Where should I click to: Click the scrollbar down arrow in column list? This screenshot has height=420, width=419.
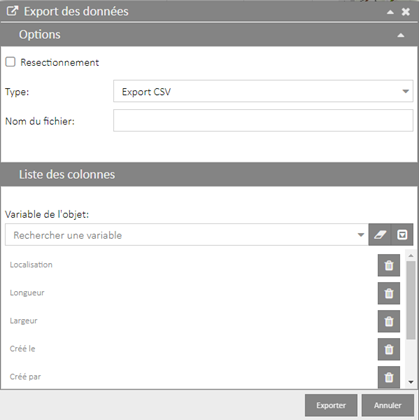click(x=411, y=382)
